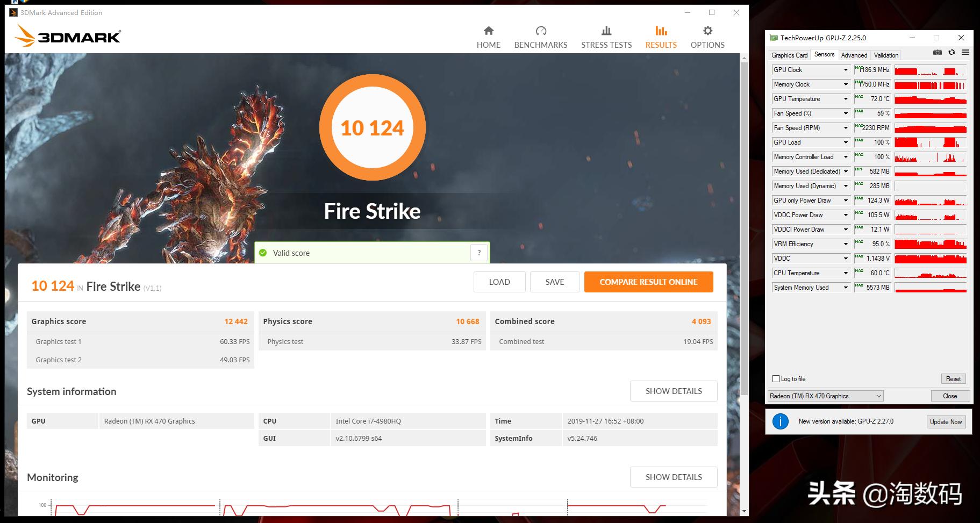Click the GPU-Z Close button
The width and height of the screenshot is (980, 523).
(x=950, y=396)
